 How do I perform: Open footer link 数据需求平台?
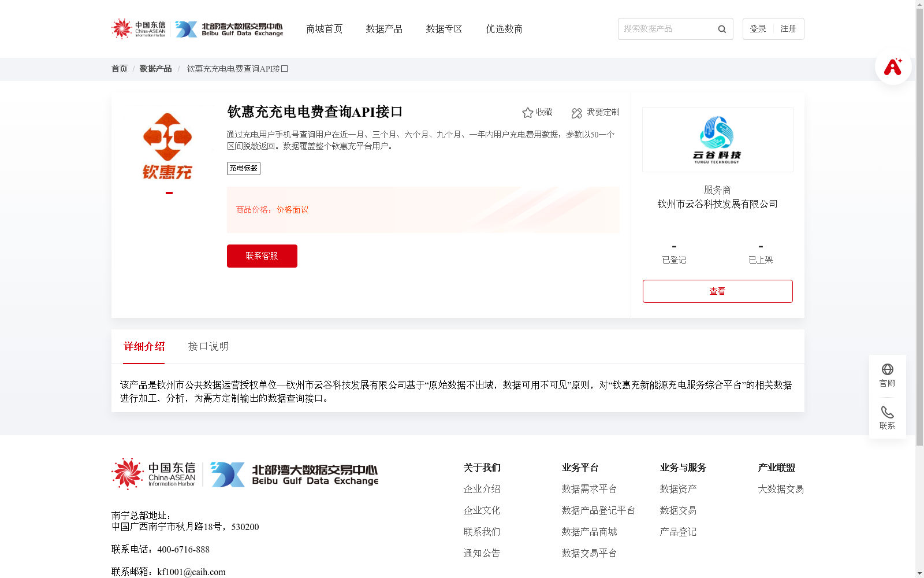pos(589,489)
